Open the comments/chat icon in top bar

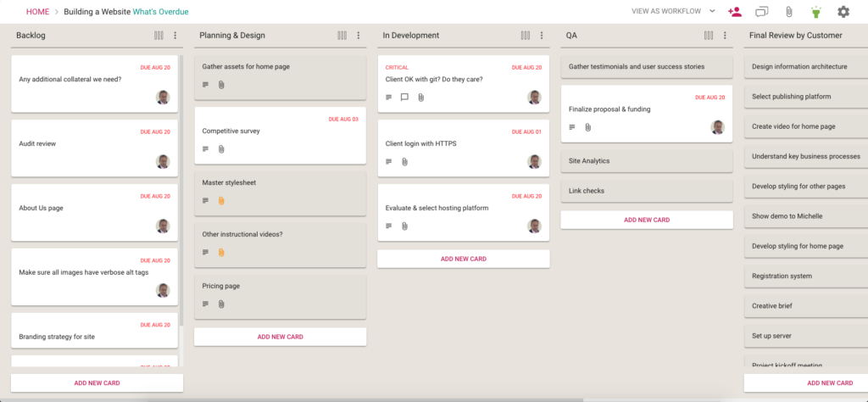(762, 12)
